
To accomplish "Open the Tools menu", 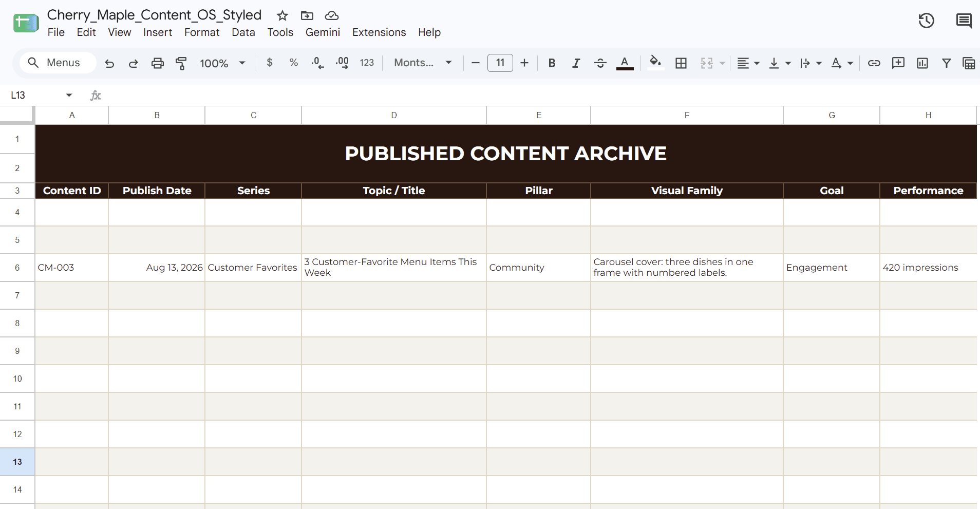I will pyautogui.click(x=280, y=32).
